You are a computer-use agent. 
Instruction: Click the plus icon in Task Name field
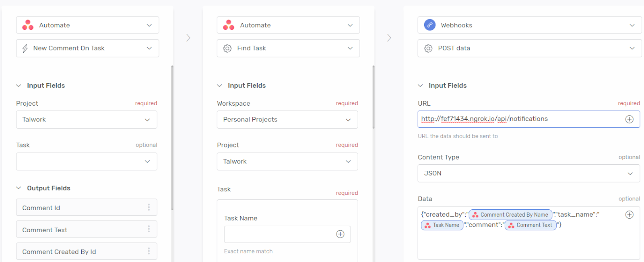point(340,234)
